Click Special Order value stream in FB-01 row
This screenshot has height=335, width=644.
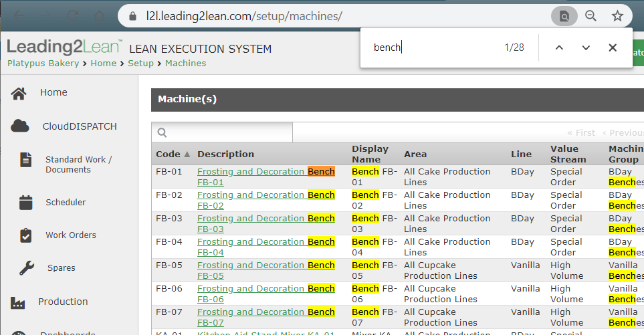point(566,177)
